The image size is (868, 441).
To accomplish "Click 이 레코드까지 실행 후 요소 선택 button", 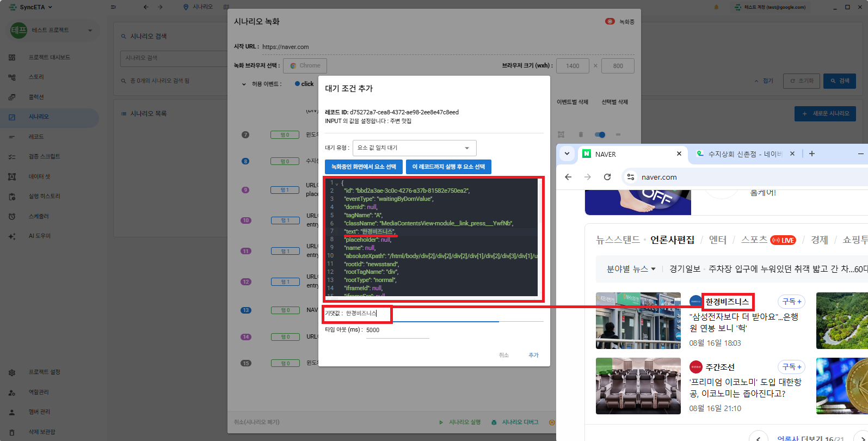I will (448, 167).
